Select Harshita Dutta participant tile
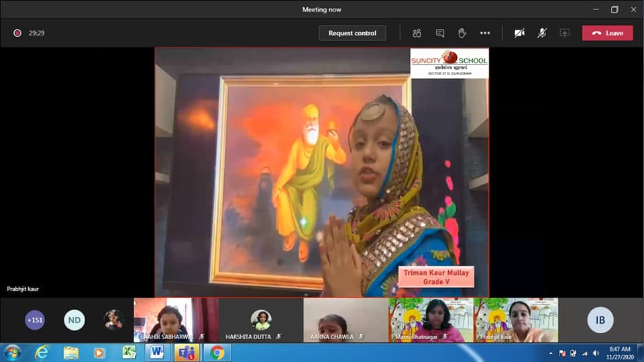Screen dimensions: 644x362 tap(261, 320)
